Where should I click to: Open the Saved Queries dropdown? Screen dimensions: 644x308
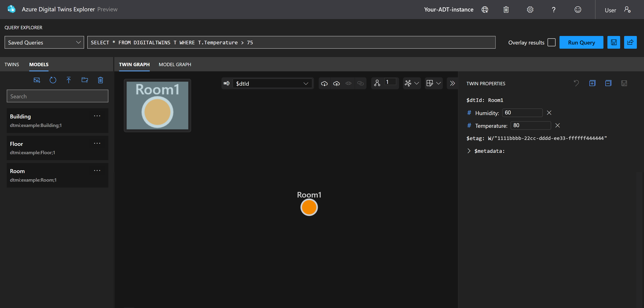pyautogui.click(x=44, y=42)
